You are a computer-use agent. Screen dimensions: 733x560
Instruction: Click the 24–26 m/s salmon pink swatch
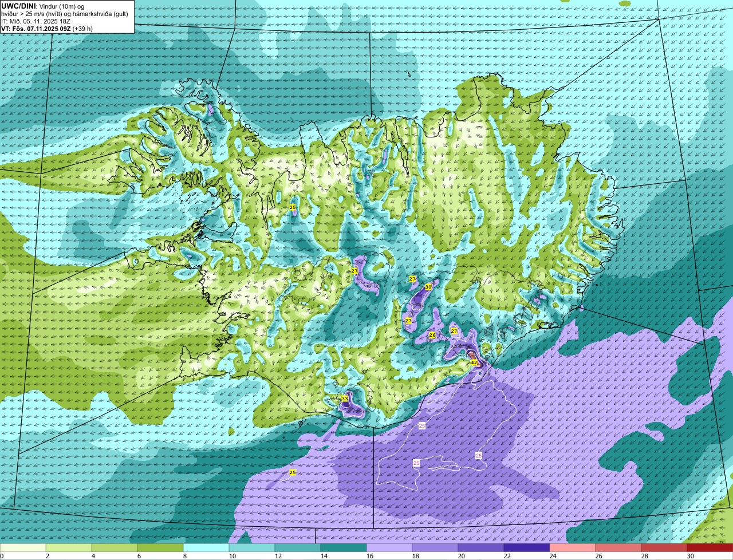point(573,548)
